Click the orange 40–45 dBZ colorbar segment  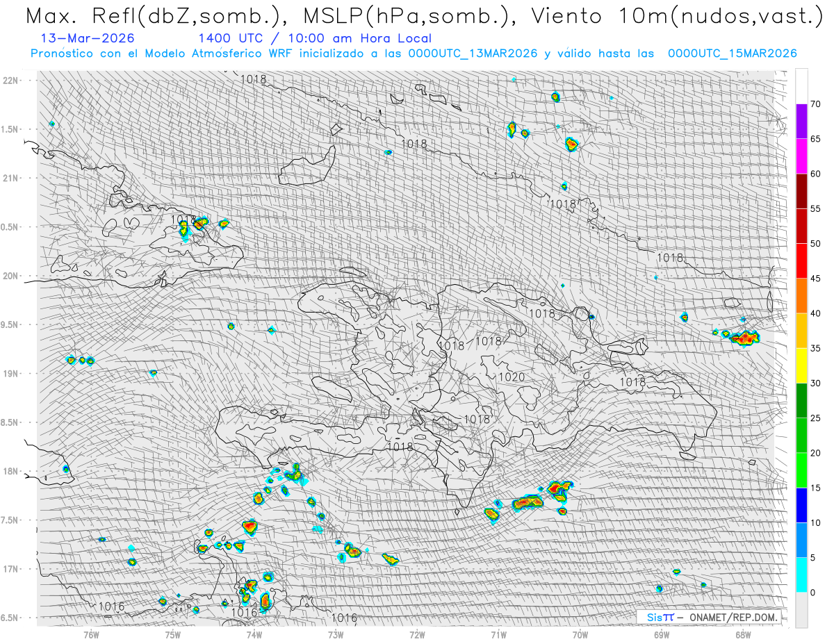[801, 296]
